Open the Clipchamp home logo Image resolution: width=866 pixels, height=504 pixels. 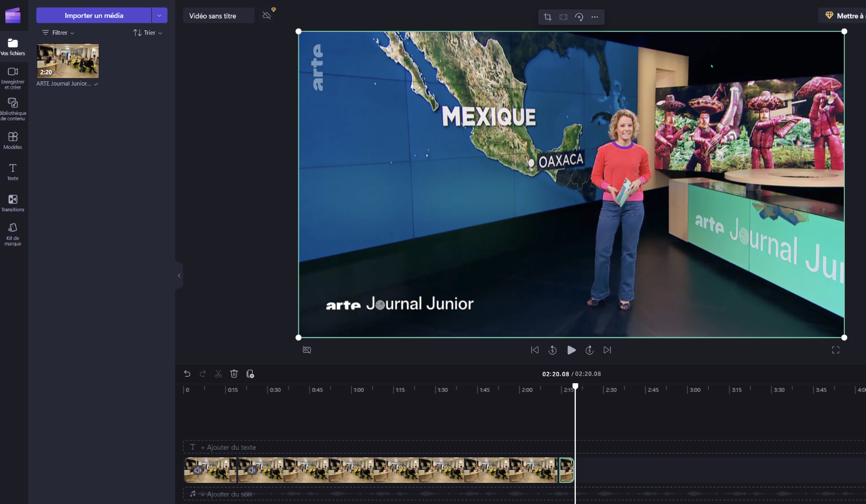tap(12, 15)
